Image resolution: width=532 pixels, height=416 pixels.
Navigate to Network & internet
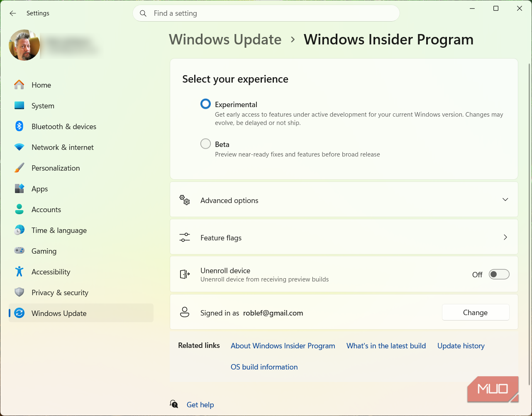point(81,147)
